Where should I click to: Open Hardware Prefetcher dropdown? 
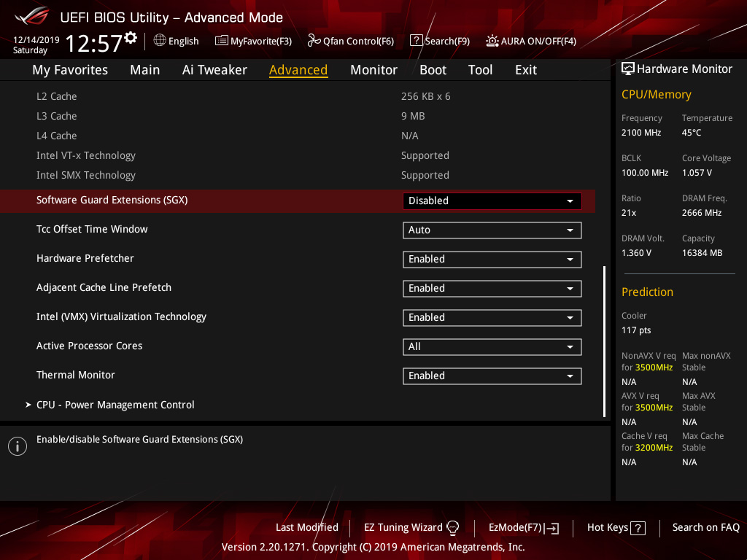click(492, 259)
